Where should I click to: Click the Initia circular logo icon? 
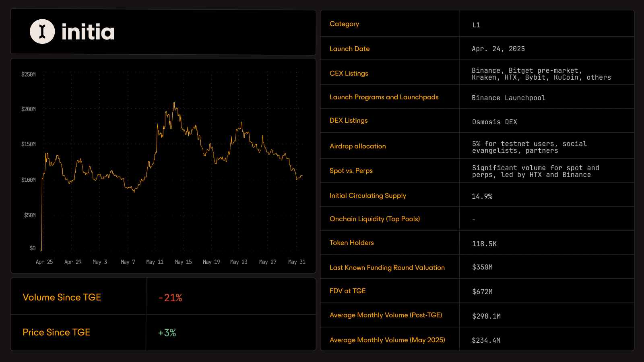point(42,31)
